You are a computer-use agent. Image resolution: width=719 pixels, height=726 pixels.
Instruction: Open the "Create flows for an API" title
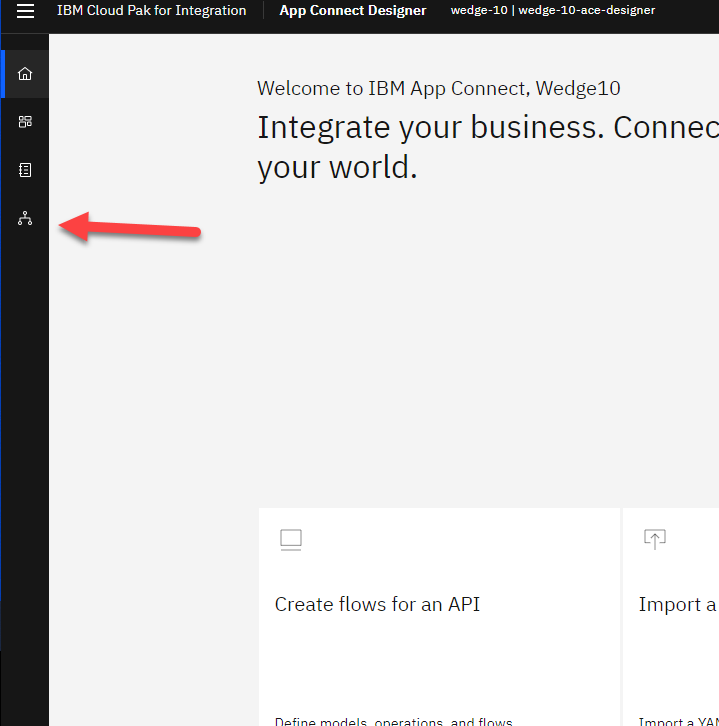coord(377,604)
